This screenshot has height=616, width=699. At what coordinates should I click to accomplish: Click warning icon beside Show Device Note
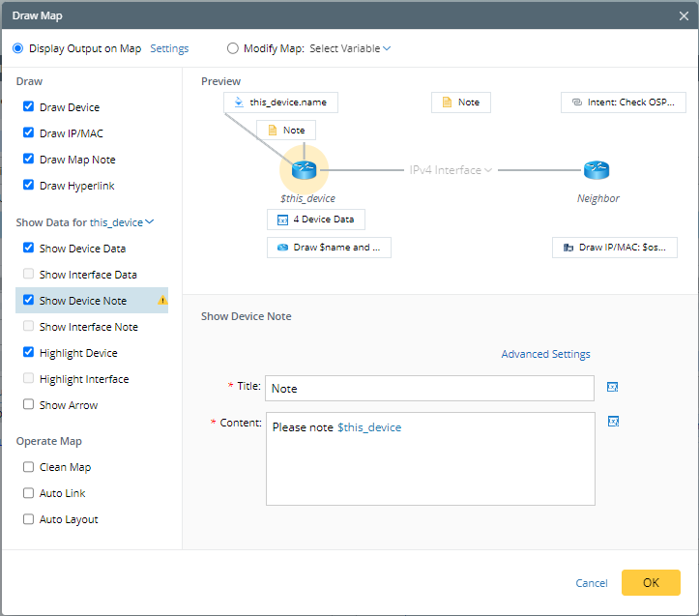coord(162,301)
